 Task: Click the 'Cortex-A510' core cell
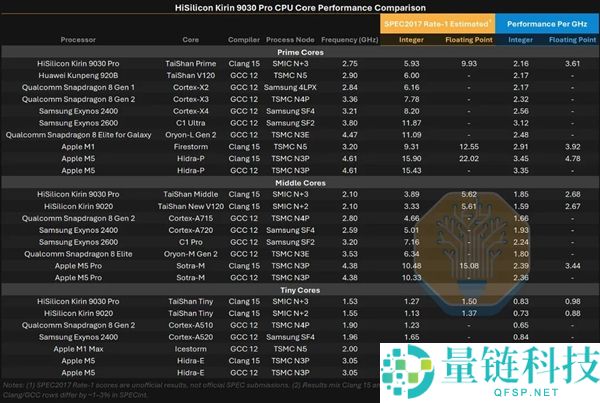191,325
